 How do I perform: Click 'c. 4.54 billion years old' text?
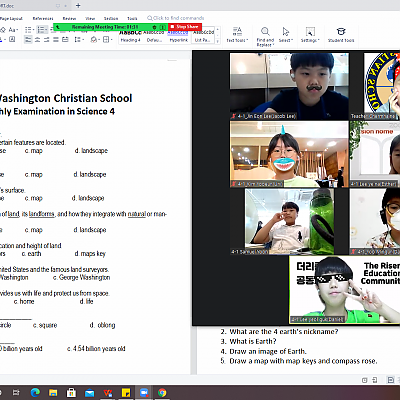(x=96, y=349)
